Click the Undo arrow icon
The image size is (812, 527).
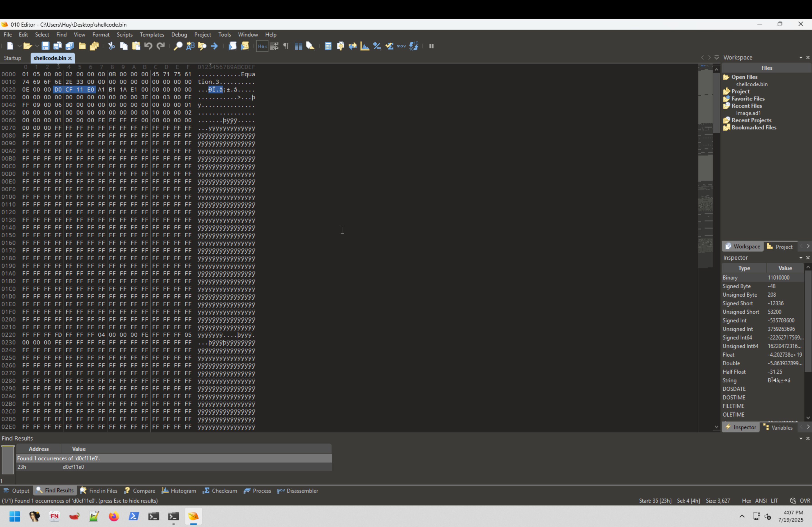148,46
